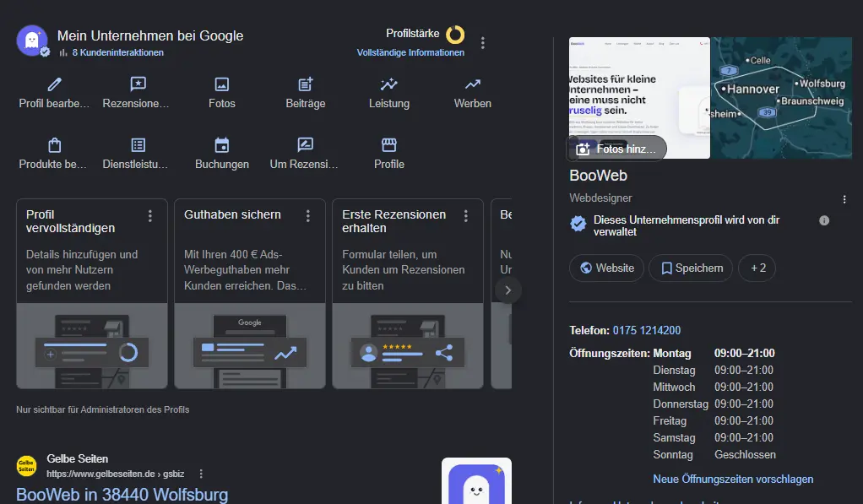This screenshot has width=863, height=504.
Task: Open Buchungen calendar icon
Action: (x=222, y=145)
